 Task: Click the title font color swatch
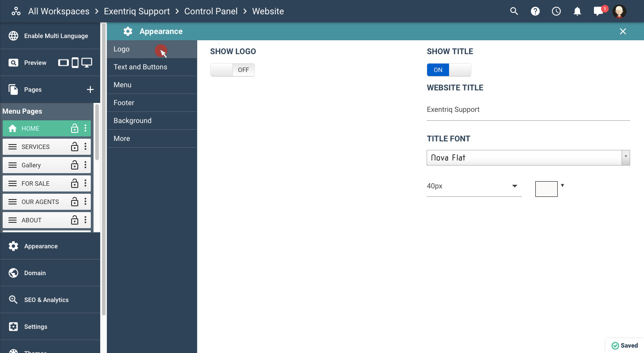tap(546, 189)
